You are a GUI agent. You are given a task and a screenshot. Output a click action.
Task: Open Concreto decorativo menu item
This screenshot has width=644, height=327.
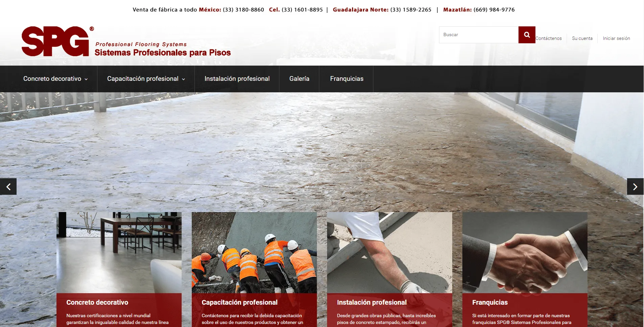click(52, 79)
